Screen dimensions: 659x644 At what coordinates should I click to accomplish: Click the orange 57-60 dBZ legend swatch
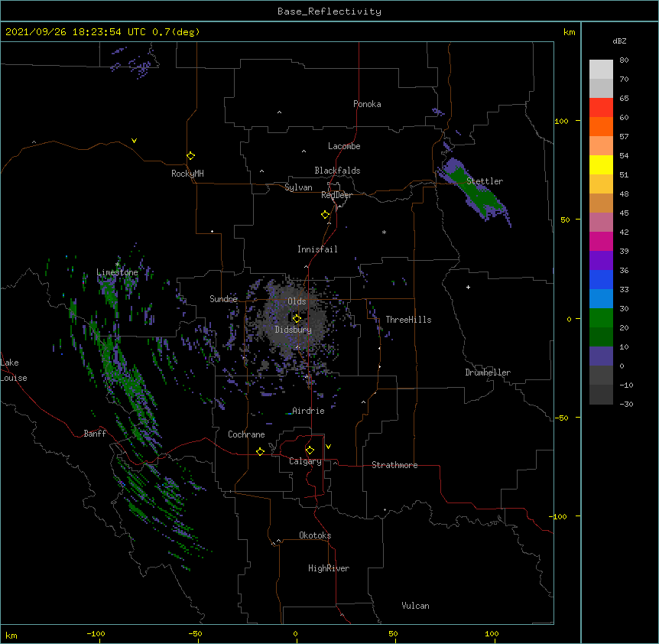tap(601, 126)
